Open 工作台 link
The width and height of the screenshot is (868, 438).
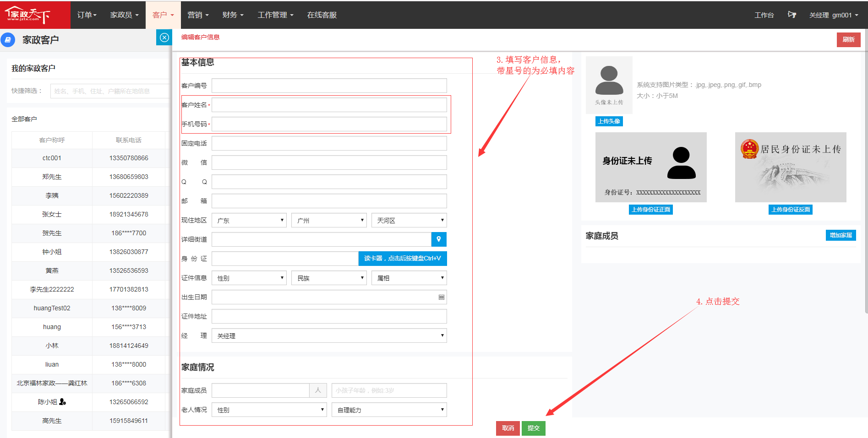(764, 15)
